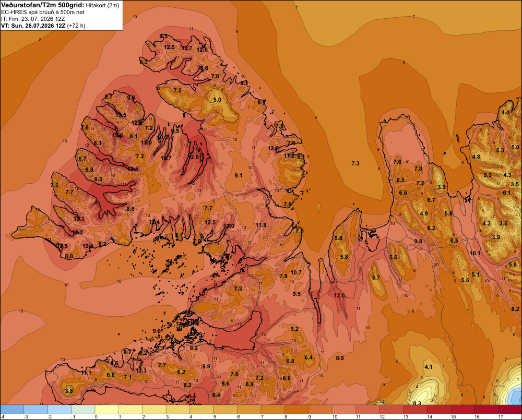Select the pale yellow legend swatch between 0 and 1
The image size is (522, 420).
point(107,410)
